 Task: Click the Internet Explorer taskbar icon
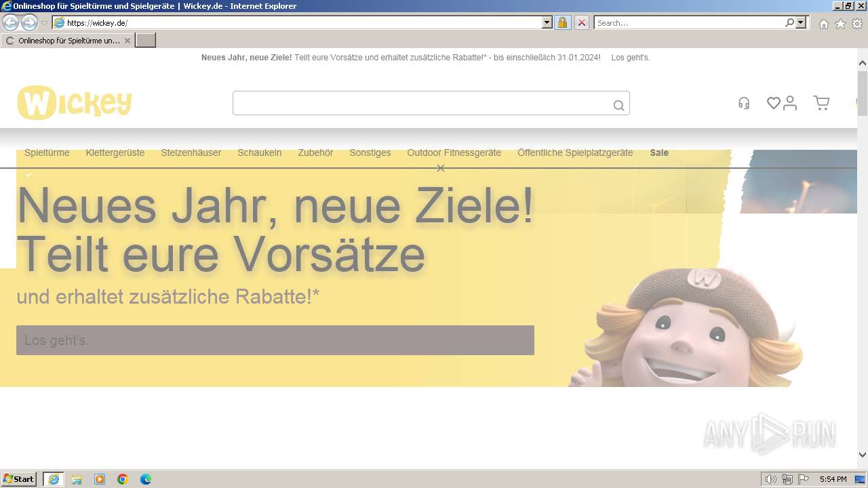click(54, 479)
